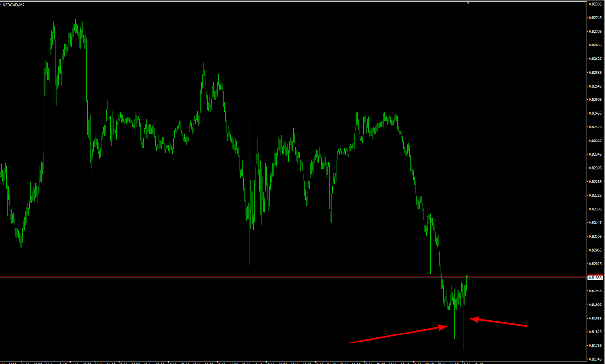
Task: Click the 0.82345 price scale label
Action: tap(595, 154)
